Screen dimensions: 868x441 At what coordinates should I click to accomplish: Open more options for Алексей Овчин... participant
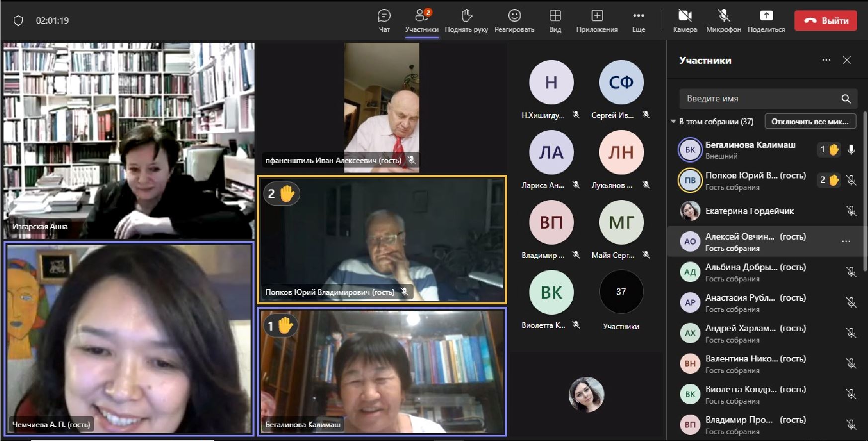tap(846, 242)
